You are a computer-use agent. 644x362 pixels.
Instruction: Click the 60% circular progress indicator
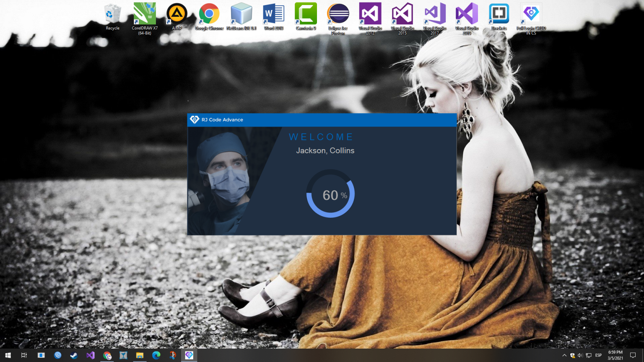(x=330, y=194)
